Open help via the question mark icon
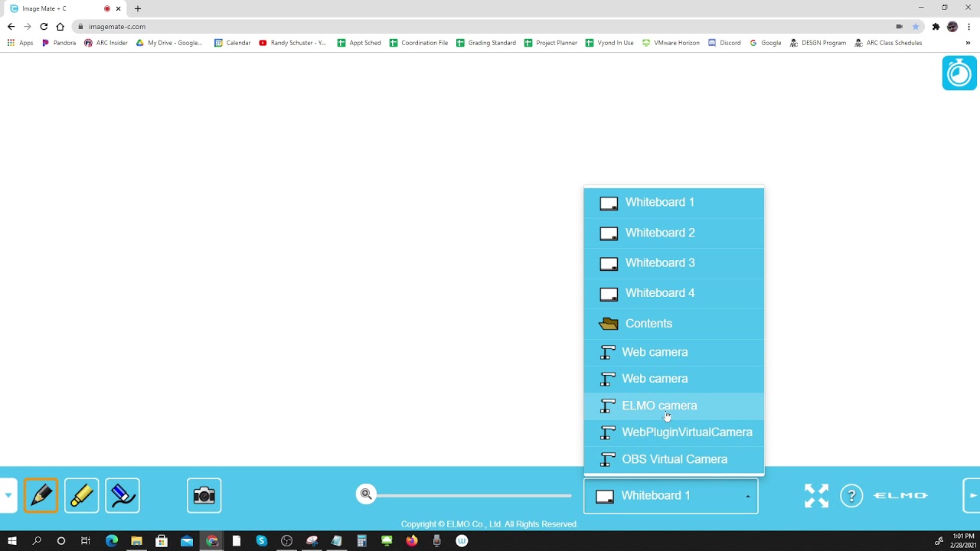The width and height of the screenshot is (980, 551). 851,495
